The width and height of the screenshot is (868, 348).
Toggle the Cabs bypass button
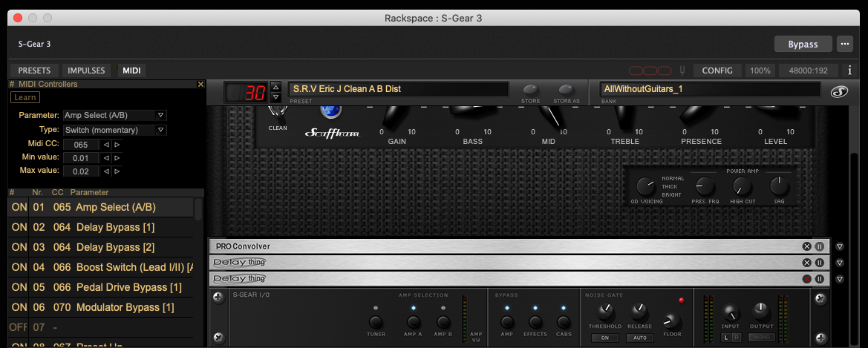(x=564, y=322)
